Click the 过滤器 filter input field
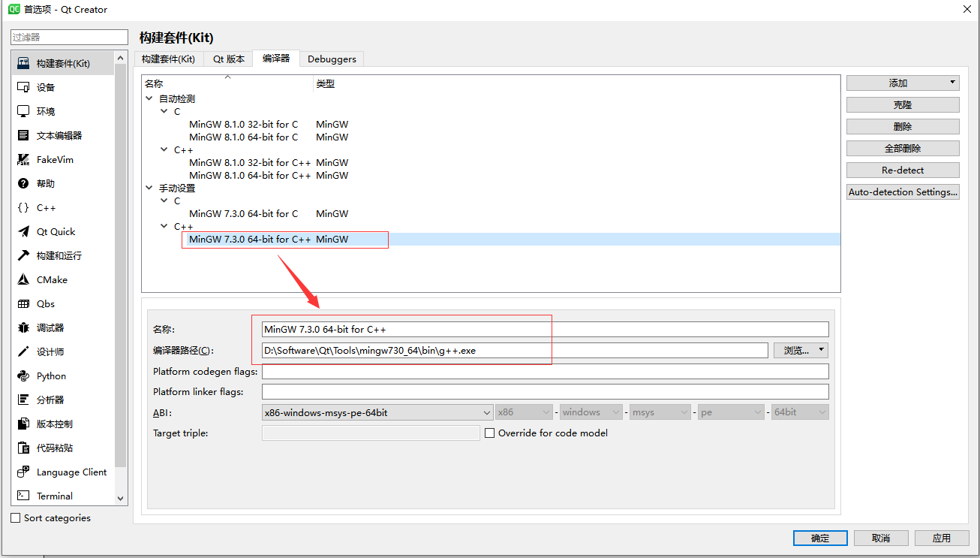The width and height of the screenshot is (980, 558). 69,37
